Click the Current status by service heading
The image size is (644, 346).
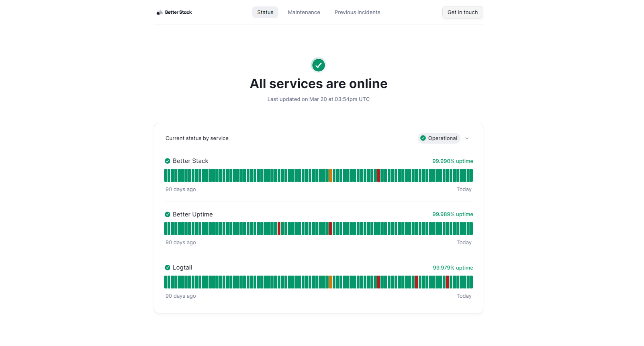pos(197,138)
